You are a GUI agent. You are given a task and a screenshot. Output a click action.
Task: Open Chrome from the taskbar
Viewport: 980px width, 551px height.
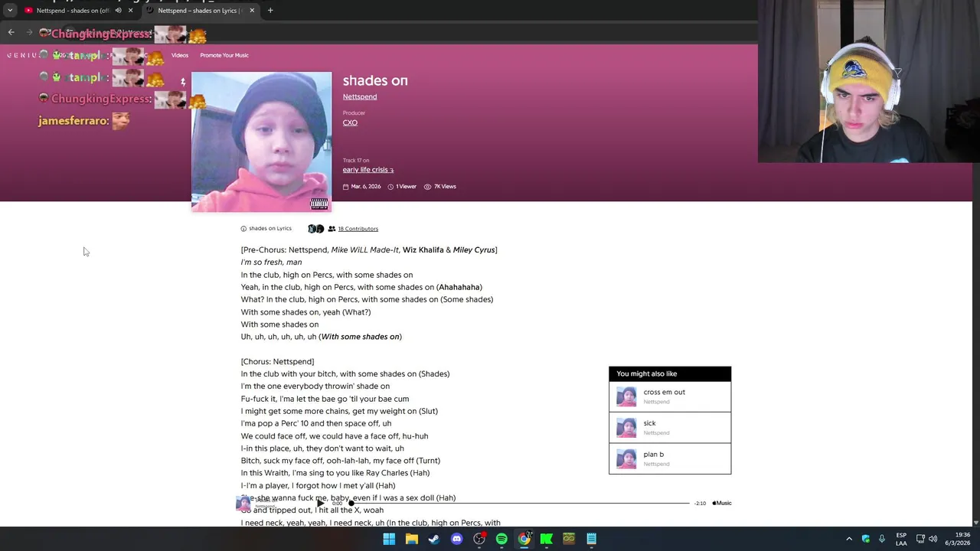524,539
